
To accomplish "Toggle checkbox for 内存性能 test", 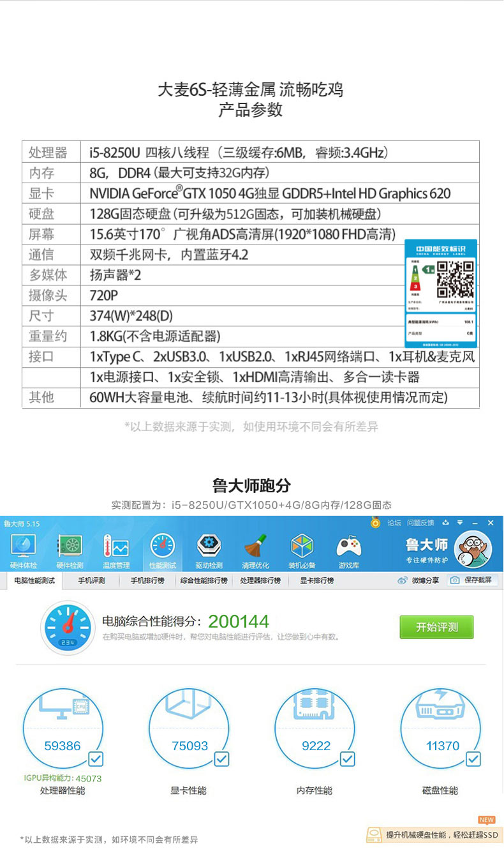I will click(347, 759).
